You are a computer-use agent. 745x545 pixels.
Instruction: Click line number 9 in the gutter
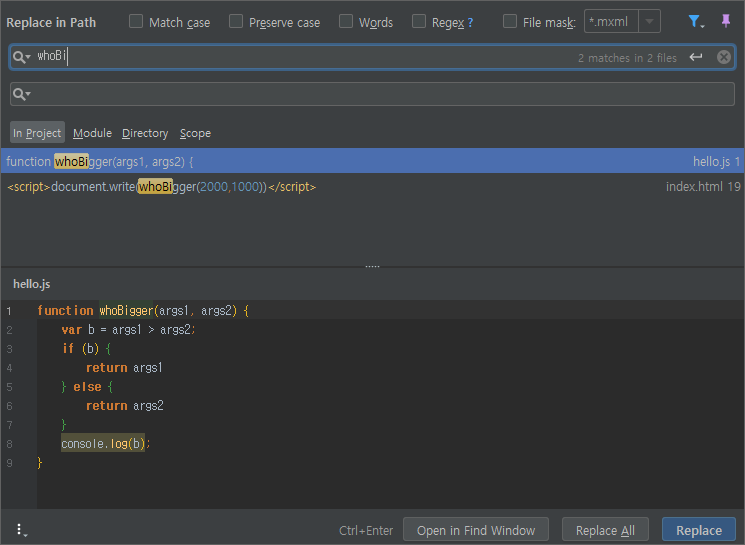tap(9, 462)
